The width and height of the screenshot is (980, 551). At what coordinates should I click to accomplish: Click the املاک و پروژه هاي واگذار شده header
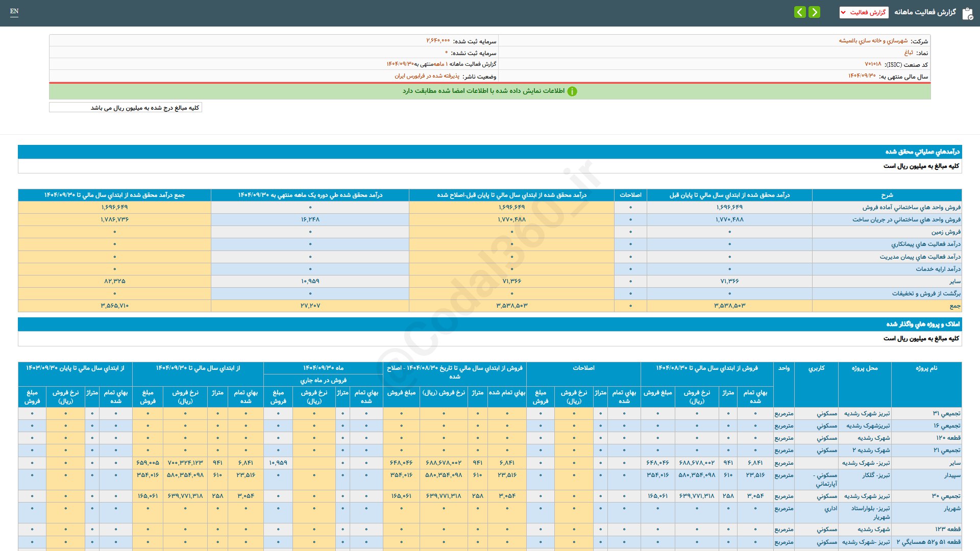[922, 324]
